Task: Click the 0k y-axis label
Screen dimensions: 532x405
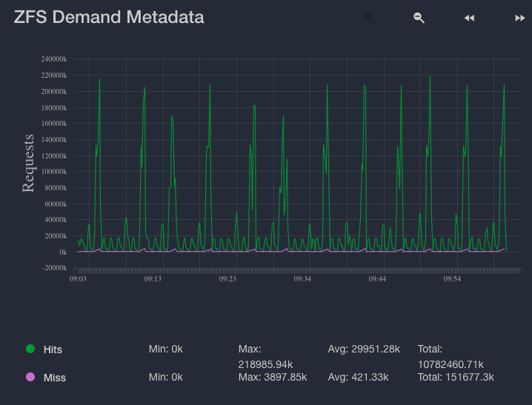Action: coord(63,252)
